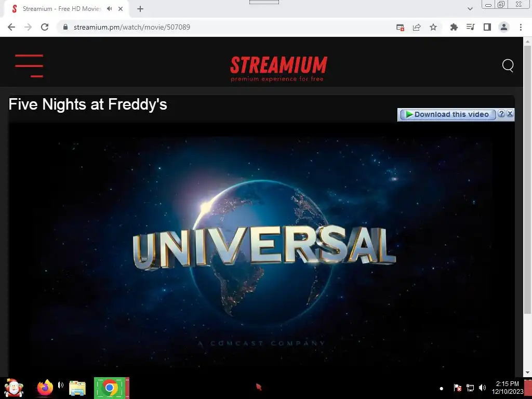Screen dimensions: 532x399
Task: Bookmark this tab with the star
Action: pos(433,27)
